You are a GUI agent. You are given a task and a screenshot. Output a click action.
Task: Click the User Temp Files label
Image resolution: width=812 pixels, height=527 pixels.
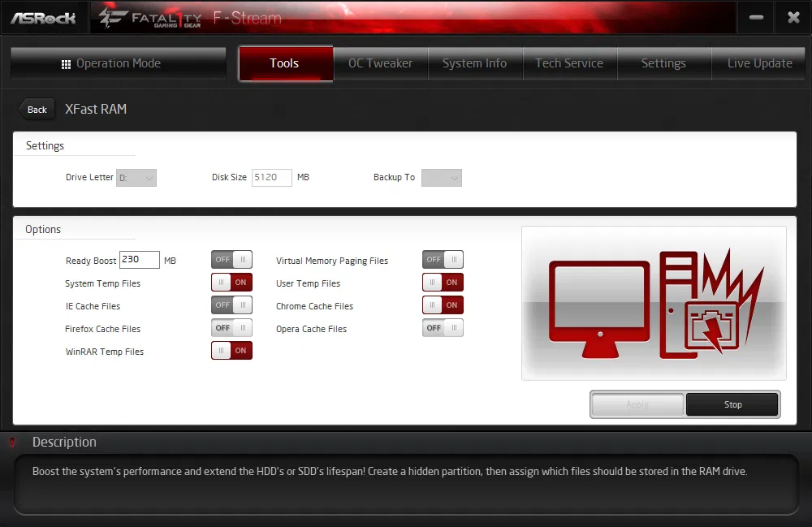(308, 283)
